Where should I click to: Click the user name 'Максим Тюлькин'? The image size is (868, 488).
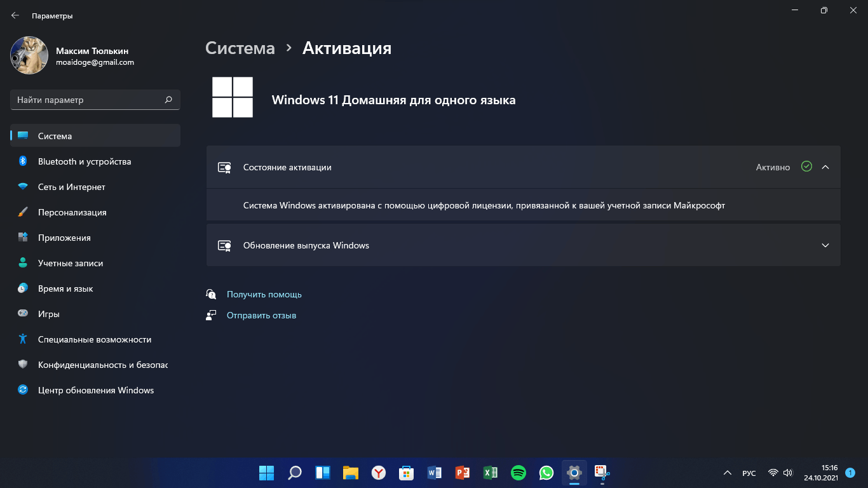coord(92,51)
